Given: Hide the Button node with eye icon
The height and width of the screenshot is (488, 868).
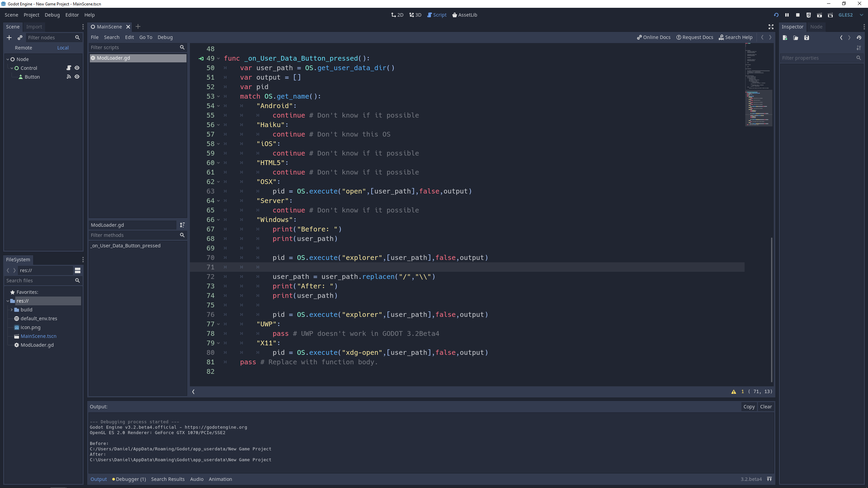Looking at the screenshot, I should (x=77, y=77).
